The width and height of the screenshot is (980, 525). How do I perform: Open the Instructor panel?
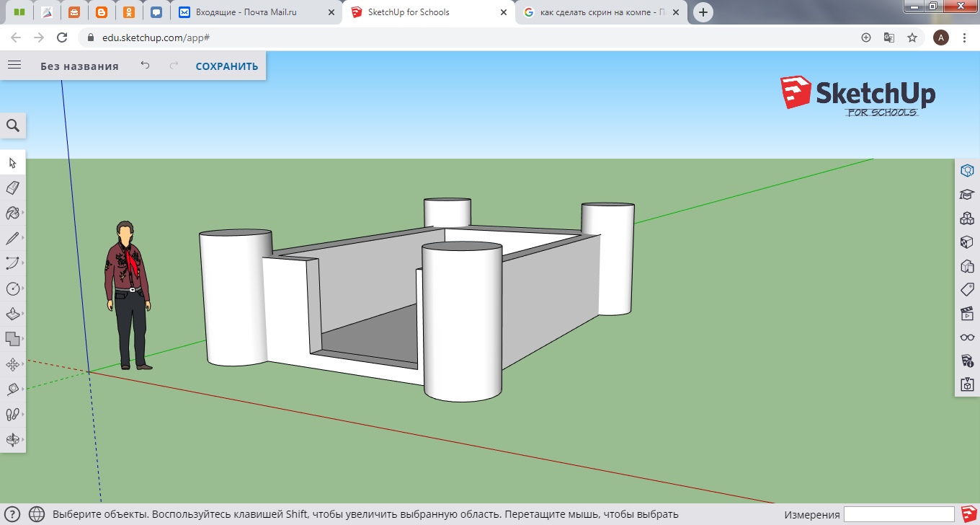tap(967, 195)
